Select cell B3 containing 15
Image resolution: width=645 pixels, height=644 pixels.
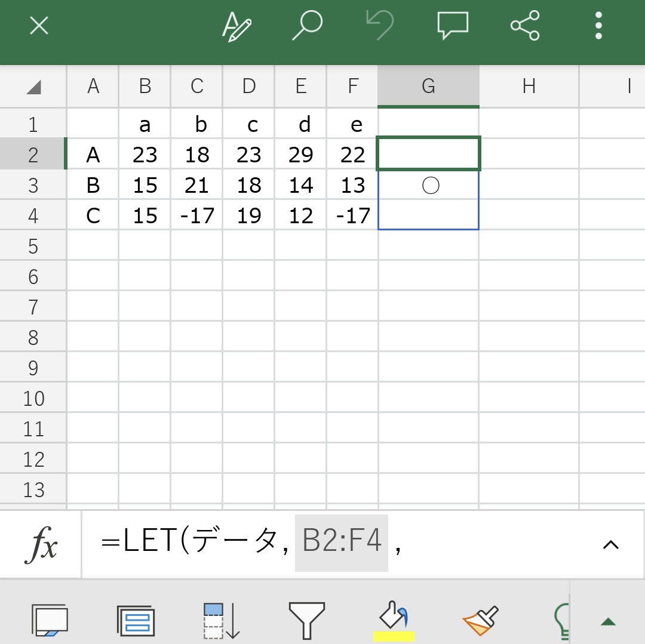(x=145, y=185)
